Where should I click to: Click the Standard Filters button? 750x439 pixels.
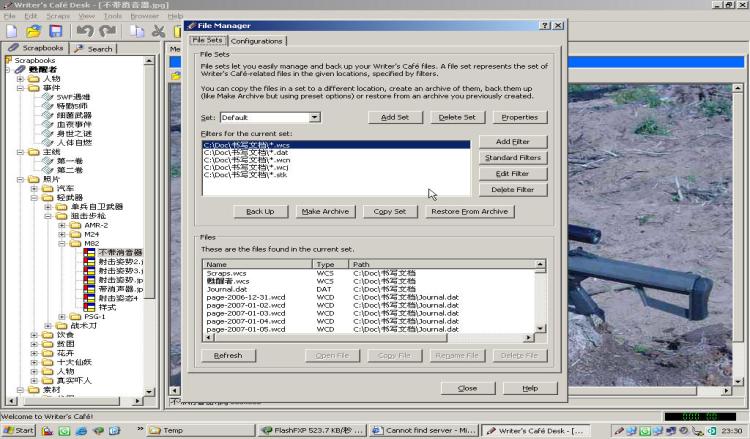(513, 157)
